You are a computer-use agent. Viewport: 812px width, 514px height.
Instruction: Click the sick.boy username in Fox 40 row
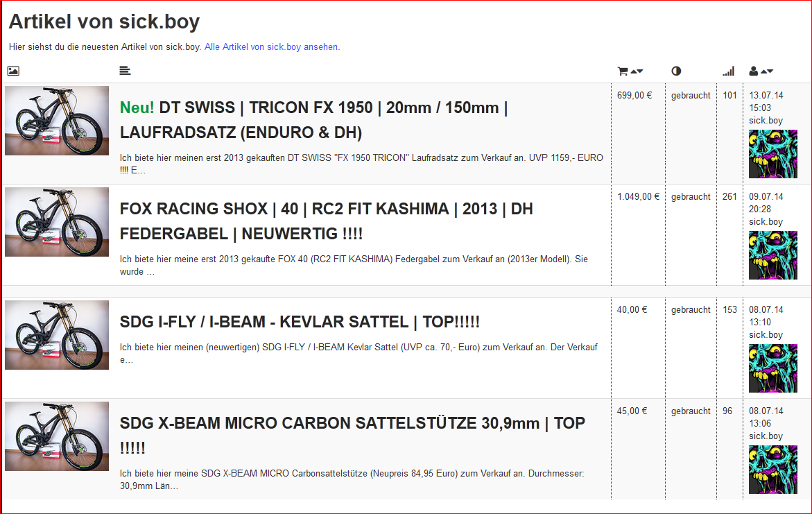766,222
